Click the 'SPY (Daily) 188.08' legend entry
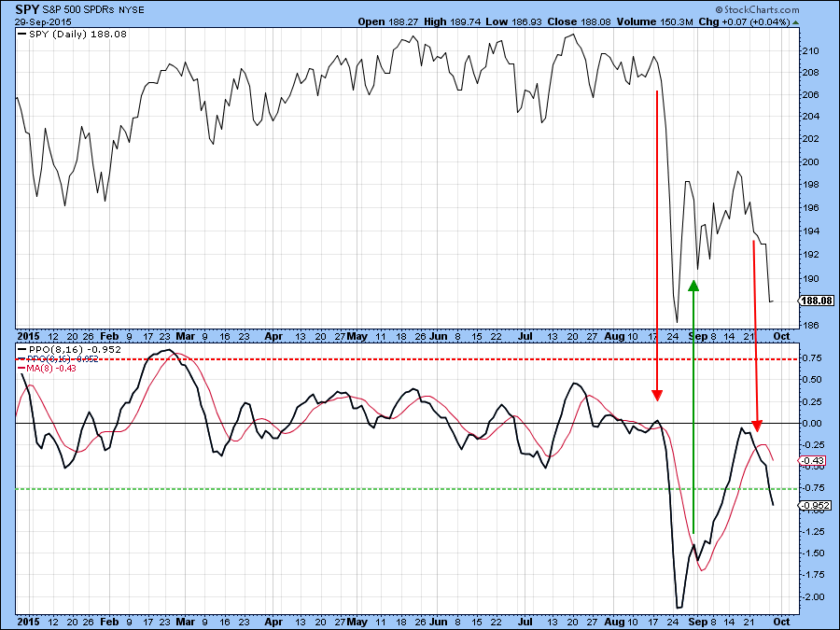This screenshot has width=840, height=630. click(x=73, y=35)
